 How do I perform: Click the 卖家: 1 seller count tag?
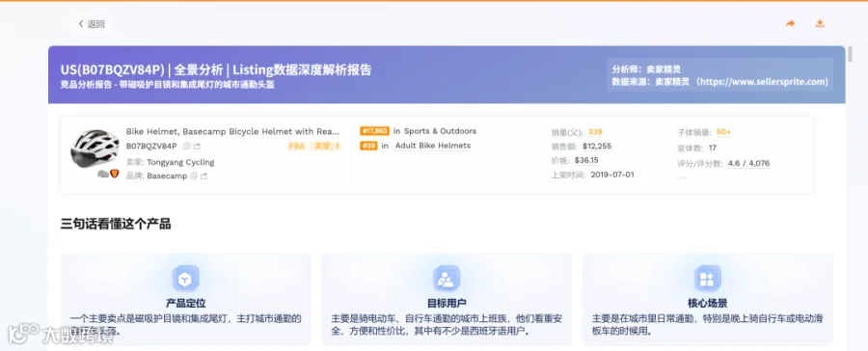(x=327, y=147)
